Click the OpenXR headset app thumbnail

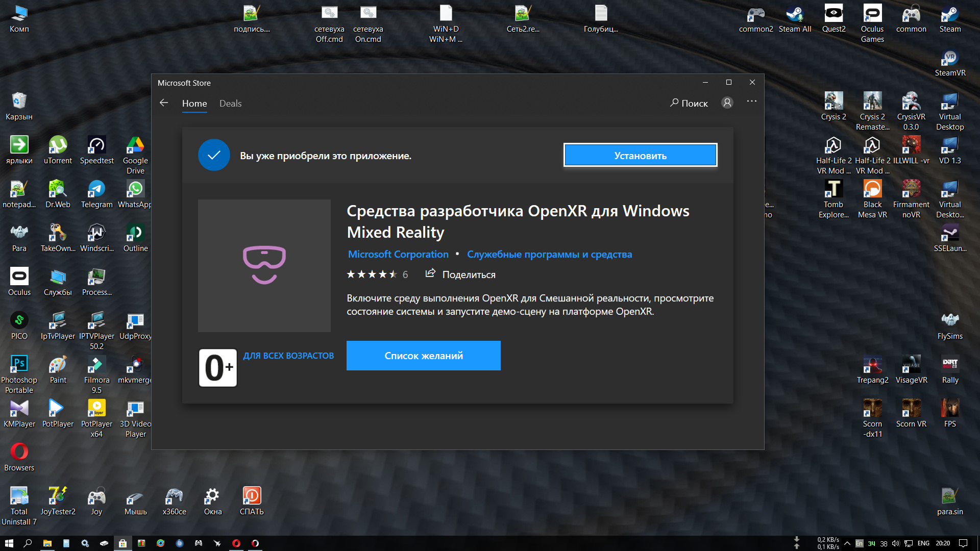(x=264, y=266)
